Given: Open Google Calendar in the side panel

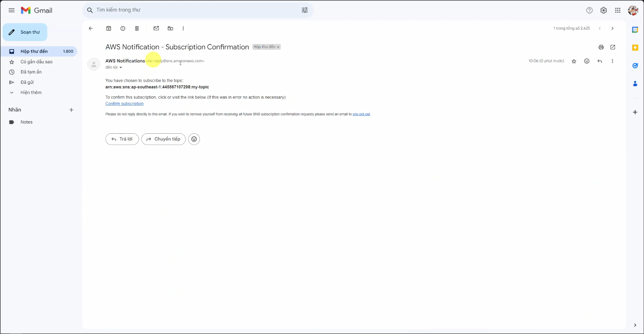Looking at the screenshot, I should 635,30.
